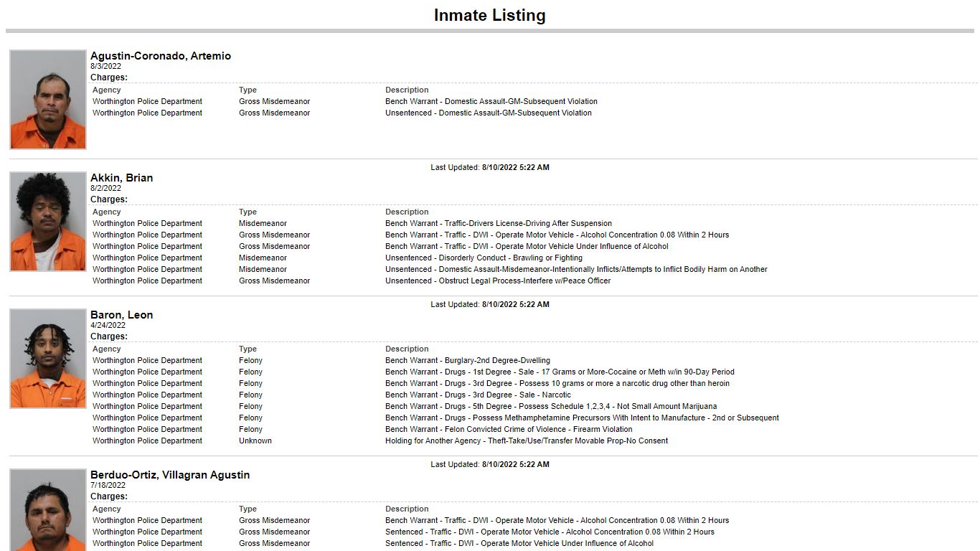Click the Inmate Listing page heading

489,15
